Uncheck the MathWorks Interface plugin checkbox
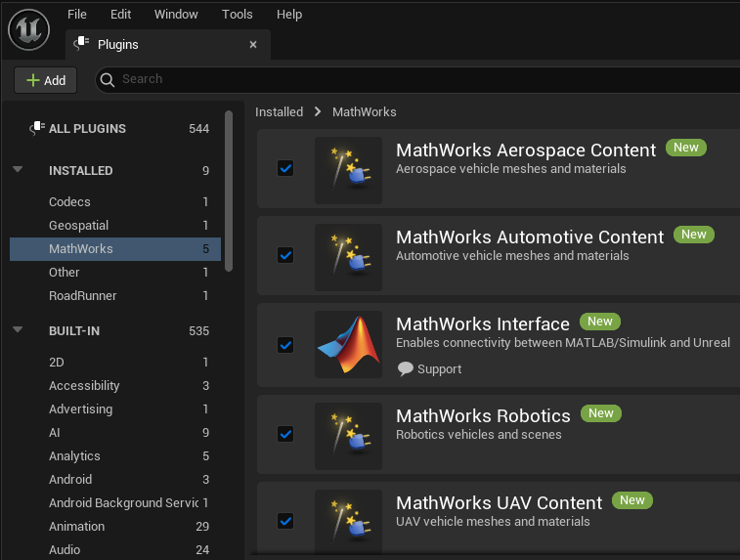 pyautogui.click(x=285, y=344)
